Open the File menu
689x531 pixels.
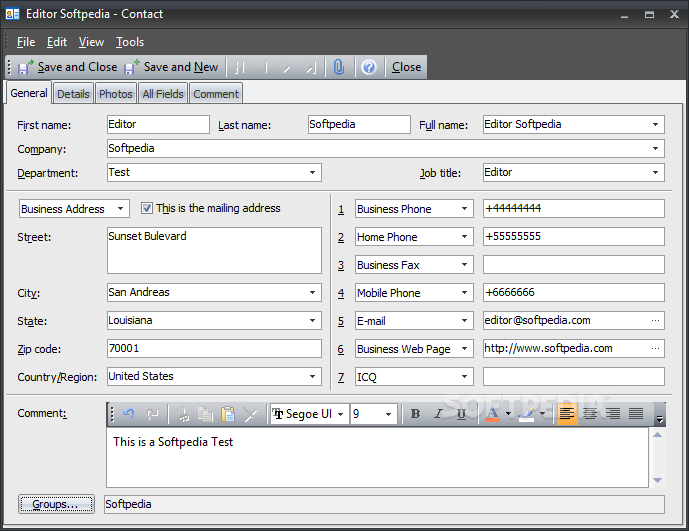pos(25,42)
